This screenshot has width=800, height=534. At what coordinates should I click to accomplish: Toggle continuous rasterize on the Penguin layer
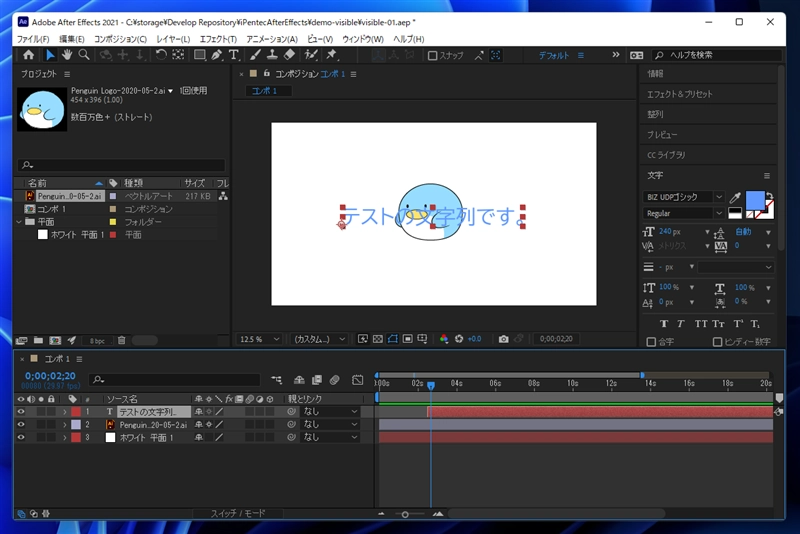pyautogui.click(x=209, y=424)
